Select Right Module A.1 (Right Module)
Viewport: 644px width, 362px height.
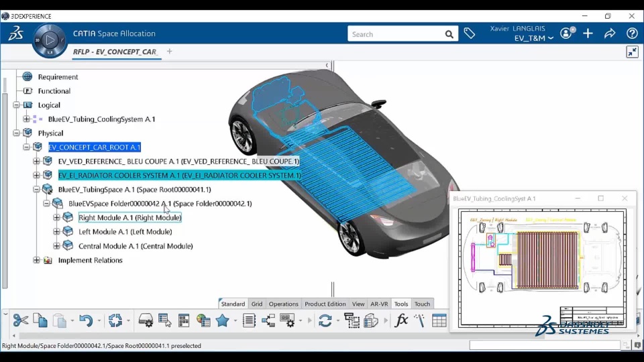pos(129,217)
